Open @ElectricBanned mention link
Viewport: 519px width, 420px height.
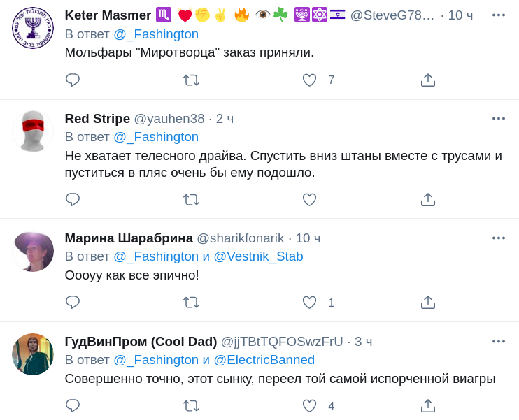point(264,360)
